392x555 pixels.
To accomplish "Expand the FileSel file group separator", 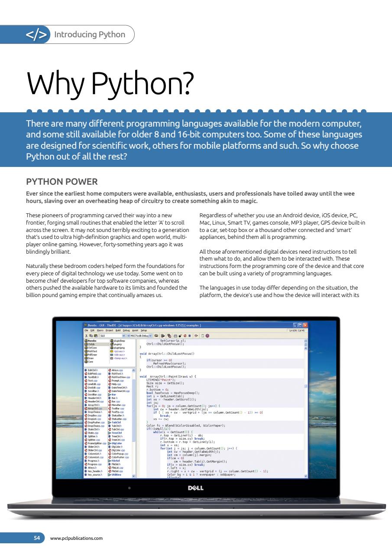I will click(116, 460).
